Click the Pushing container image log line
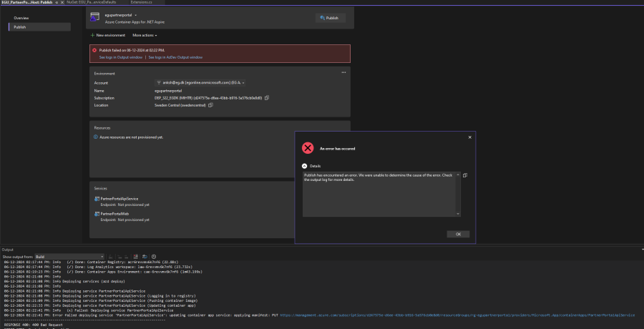This screenshot has width=644, height=329. pyautogui.click(x=101, y=300)
